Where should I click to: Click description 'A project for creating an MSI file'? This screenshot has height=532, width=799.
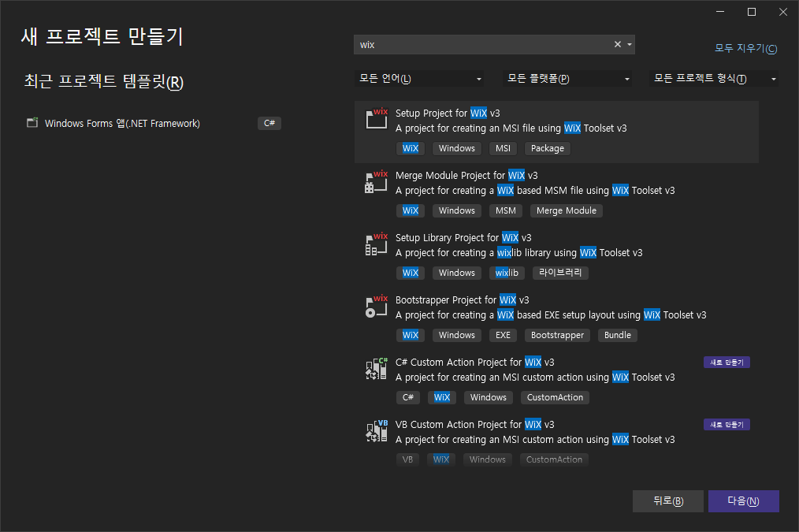coord(511,128)
